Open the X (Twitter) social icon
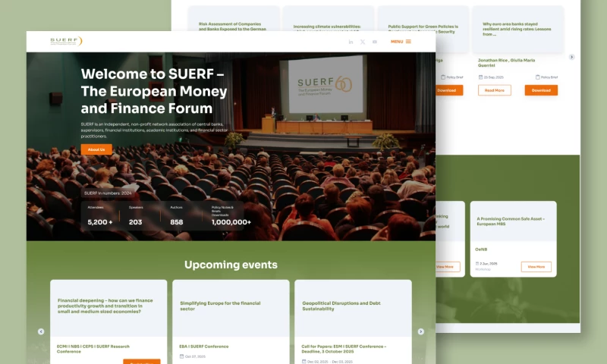This screenshot has width=607, height=364. (x=363, y=42)
